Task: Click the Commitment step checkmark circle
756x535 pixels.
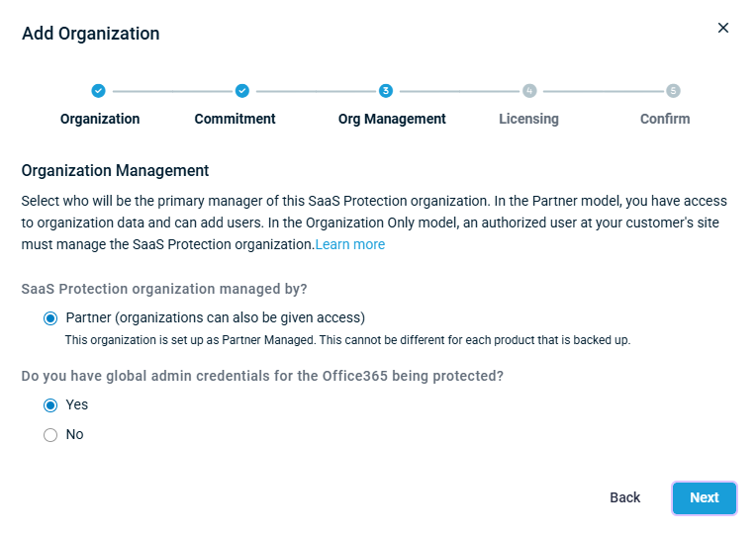Action: [242, 91]
